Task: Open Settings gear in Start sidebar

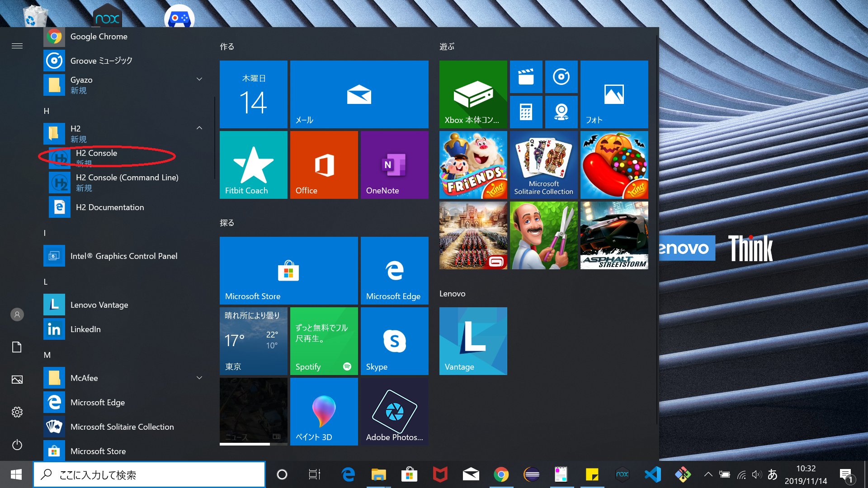Action: pos(17,412)
